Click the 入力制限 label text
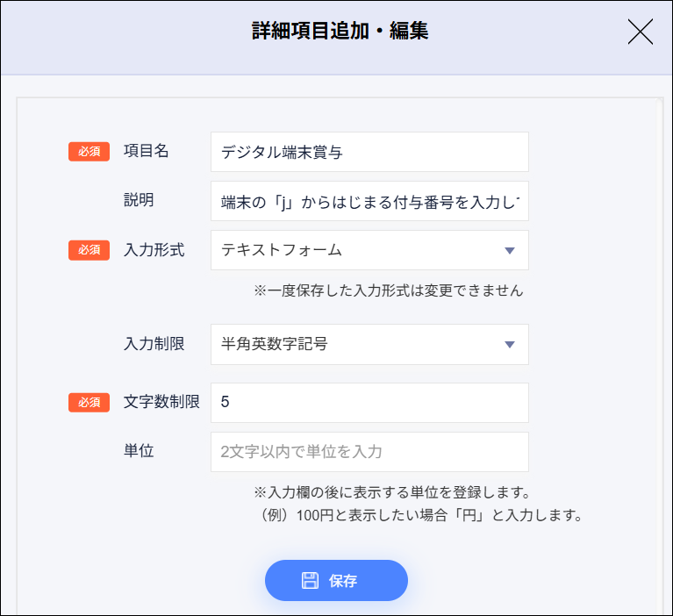The width and height of the screenshot is (673, 616). [x=154, y=344]
